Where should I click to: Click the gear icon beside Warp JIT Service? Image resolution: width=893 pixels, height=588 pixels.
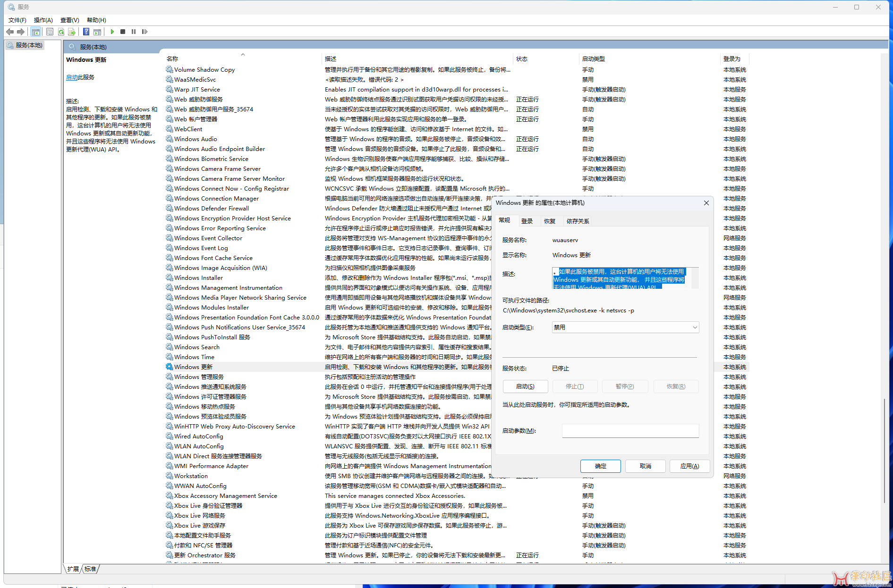pos(169,89)
